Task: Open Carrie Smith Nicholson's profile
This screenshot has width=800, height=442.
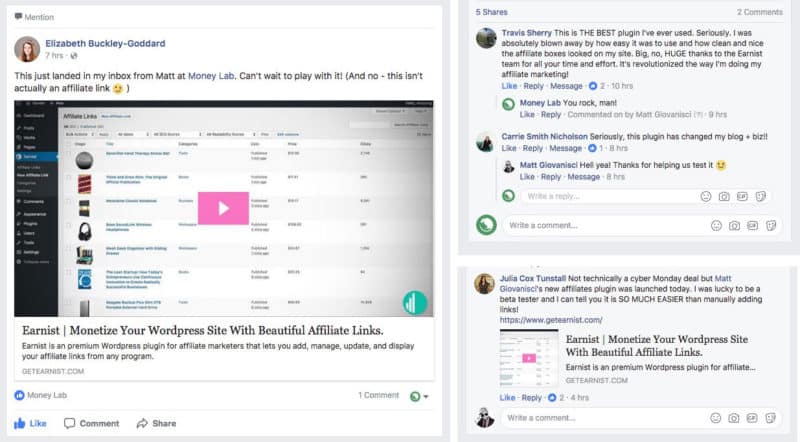Action: (544, 136)
